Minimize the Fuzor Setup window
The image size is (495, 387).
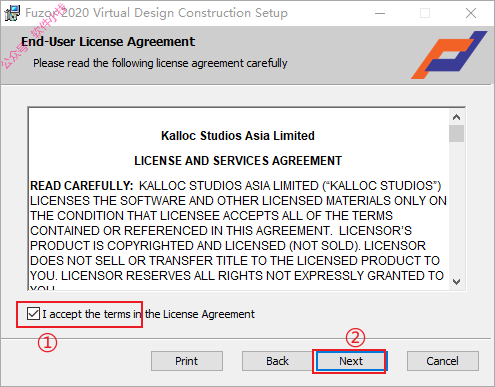[380, 13]
